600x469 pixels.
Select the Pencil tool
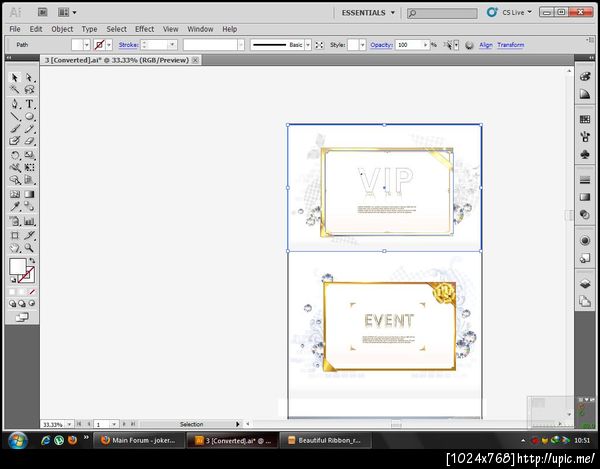29,129
